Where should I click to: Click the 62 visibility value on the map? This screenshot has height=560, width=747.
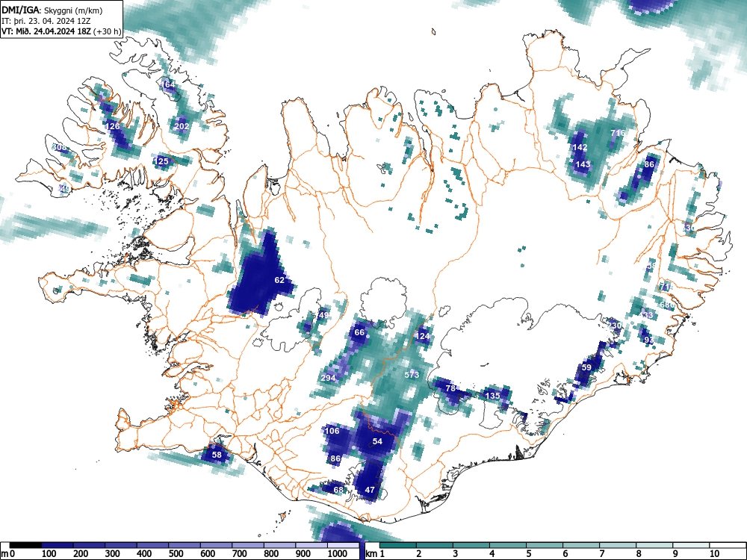(279, 279)
